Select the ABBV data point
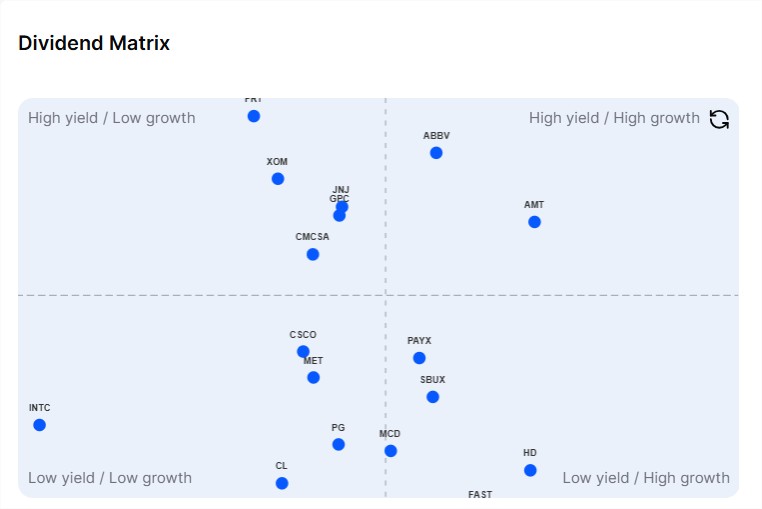Image resolution: width=762 pixels, height=509 pixels. pyautogui.click(x=436, y=153)
